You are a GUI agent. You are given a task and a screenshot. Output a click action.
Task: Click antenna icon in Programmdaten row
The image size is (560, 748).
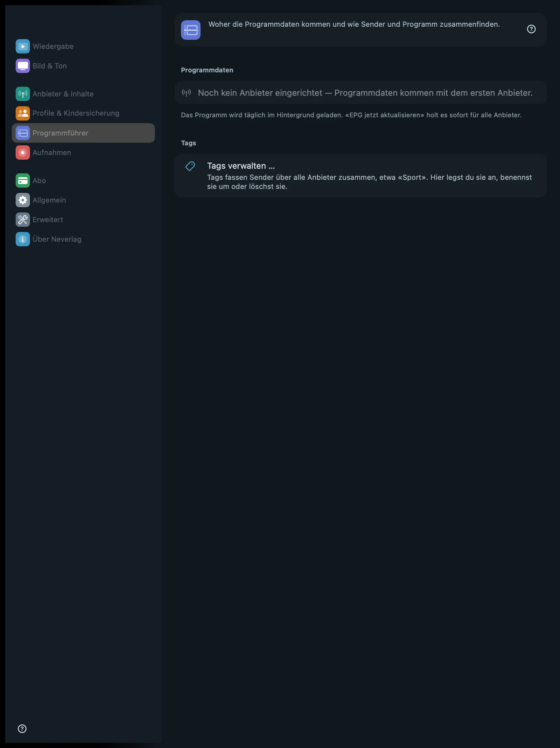[x=186, y=93]
